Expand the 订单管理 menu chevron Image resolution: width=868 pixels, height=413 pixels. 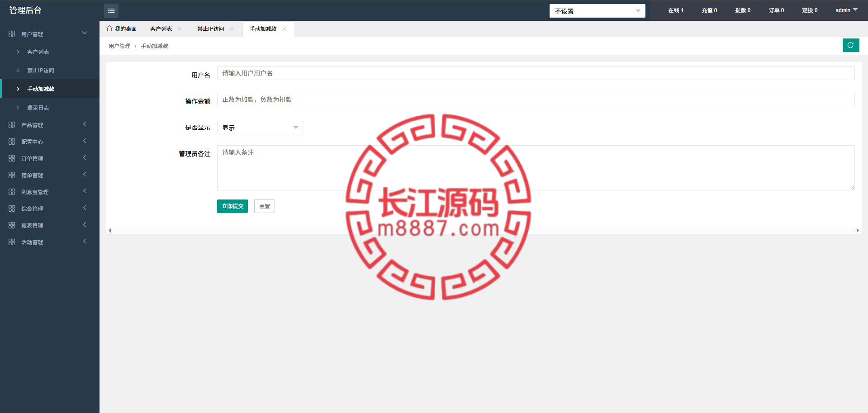85,157
